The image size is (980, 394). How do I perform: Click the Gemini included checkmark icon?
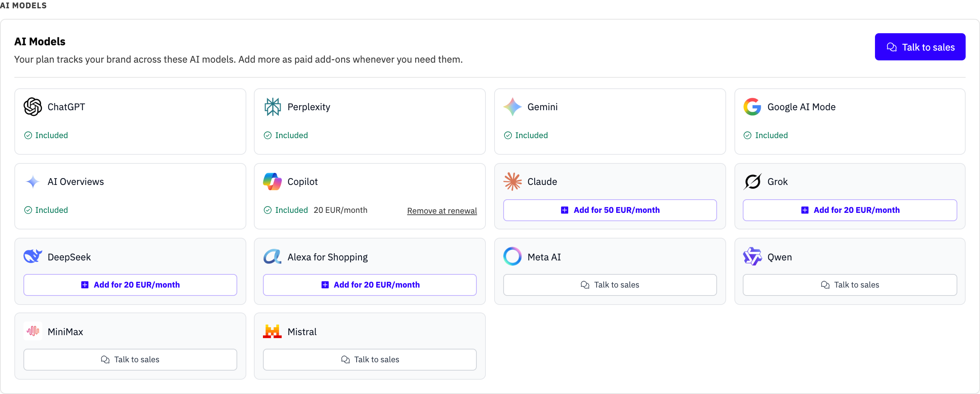[x=508, y=135]
